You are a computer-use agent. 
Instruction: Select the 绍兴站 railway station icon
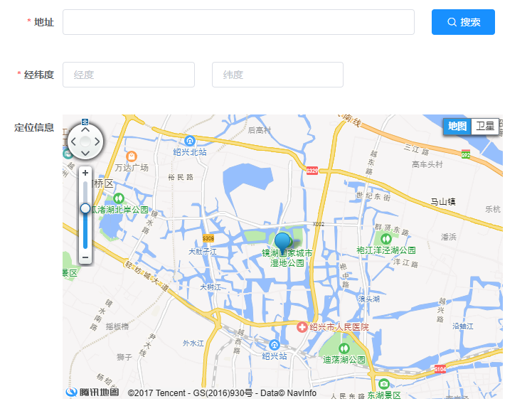(274, 345)
